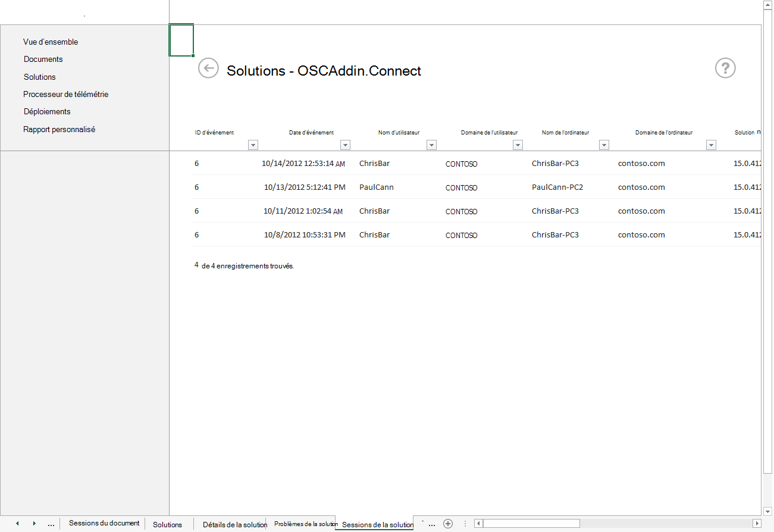Image resolution: width=774 pixels, height=532 pixels.
Task: Open the help question mark icon
Action: (x=725, y=68)
